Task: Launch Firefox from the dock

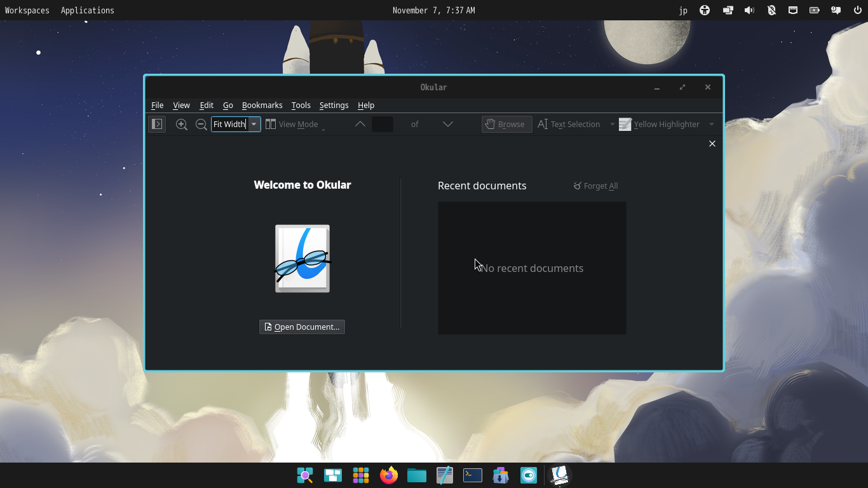Action: [x=389, y=475]
